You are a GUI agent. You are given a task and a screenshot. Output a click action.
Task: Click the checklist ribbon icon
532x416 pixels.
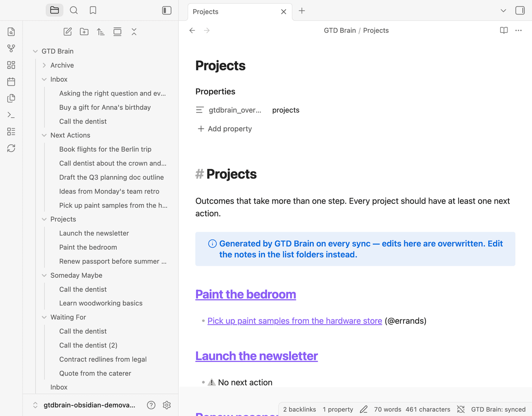click(x=11, y=132)
